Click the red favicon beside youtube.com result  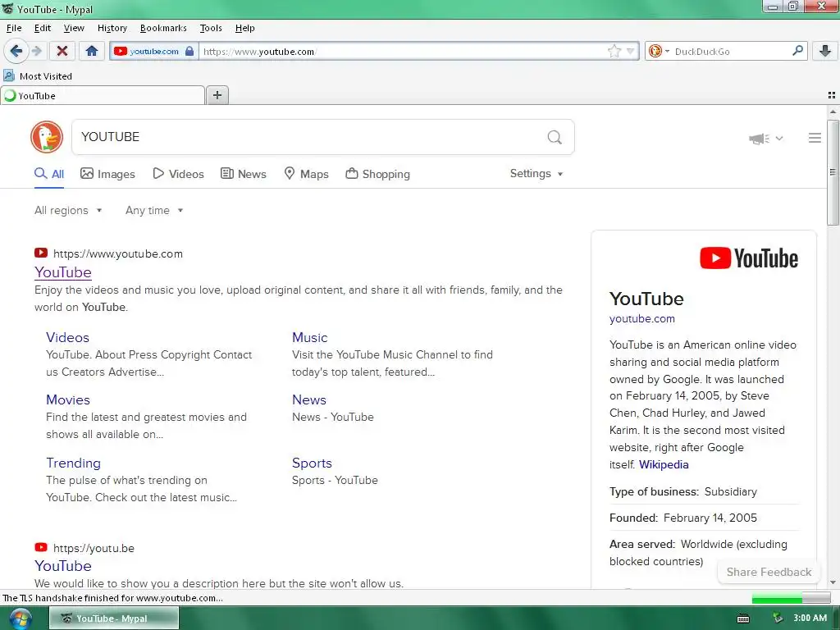click(41, 253)
